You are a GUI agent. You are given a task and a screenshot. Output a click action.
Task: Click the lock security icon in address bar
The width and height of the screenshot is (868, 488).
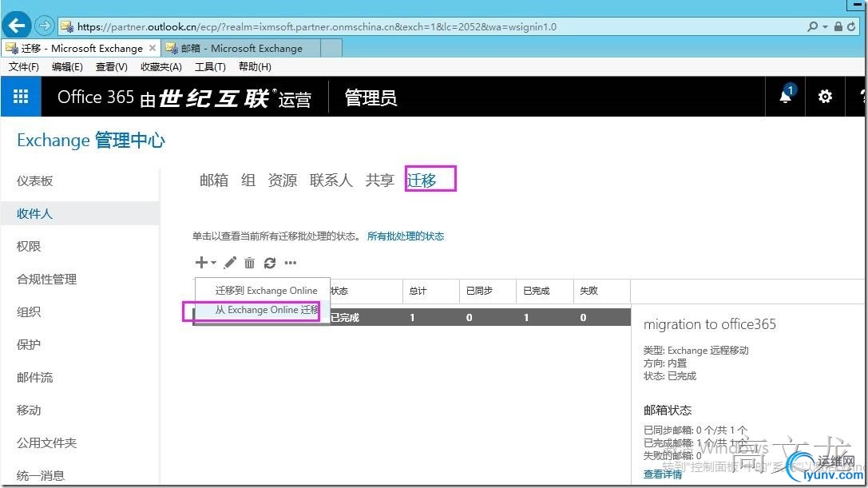pos(838,26)
